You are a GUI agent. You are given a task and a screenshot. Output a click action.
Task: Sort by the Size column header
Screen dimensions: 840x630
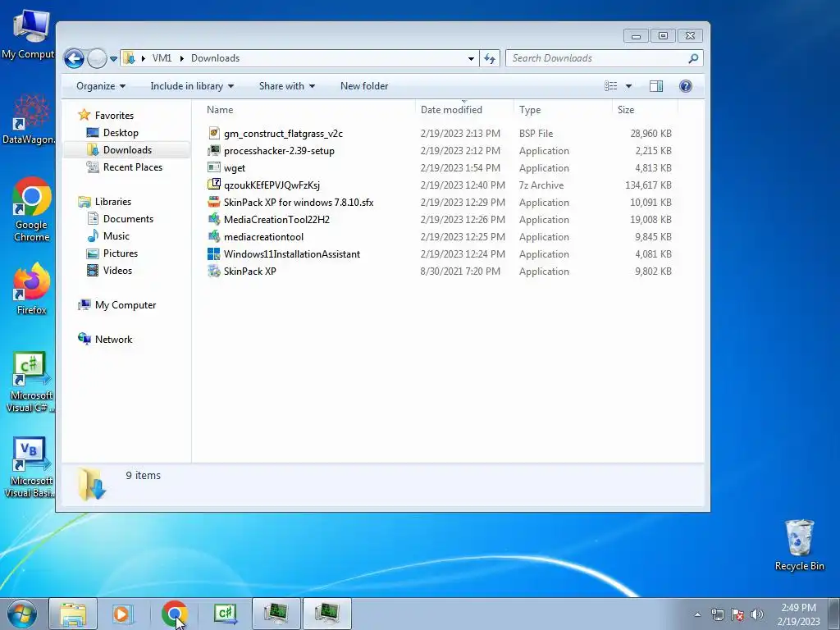click(x=645, y=110)
